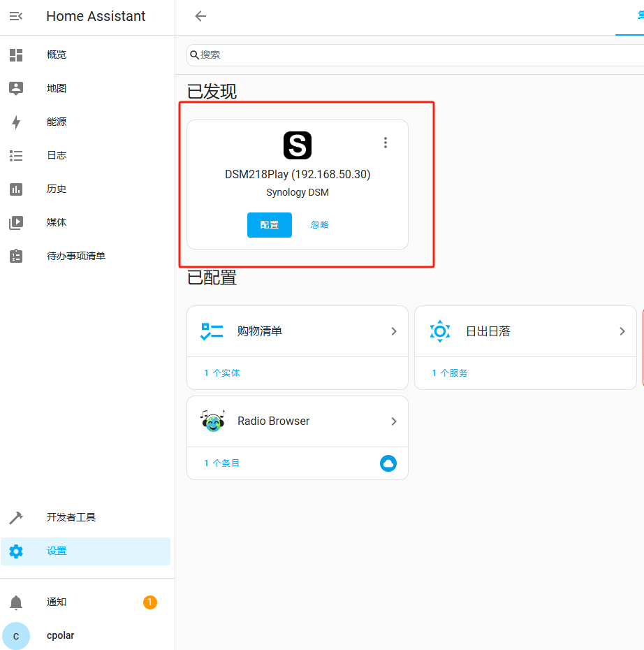Click the blue 配置 button
This screenshot has height=650, width=644.
tap(269, 224)
